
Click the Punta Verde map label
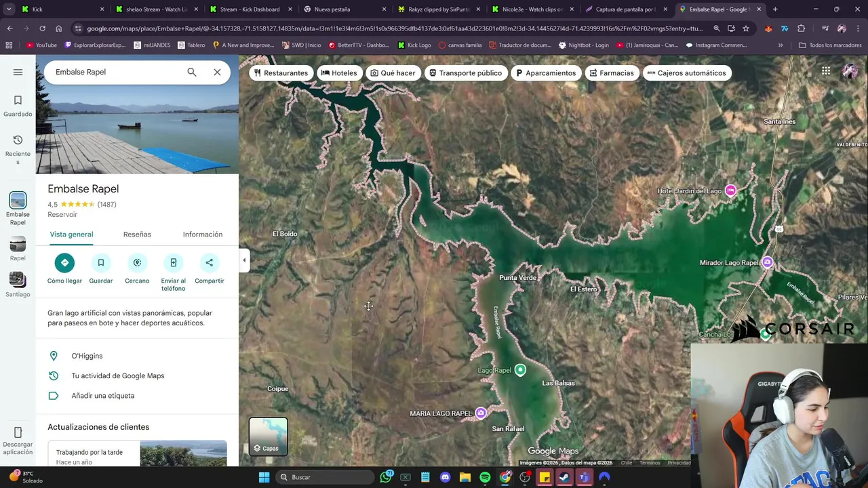pyautogui.click(x=518, y=278)
